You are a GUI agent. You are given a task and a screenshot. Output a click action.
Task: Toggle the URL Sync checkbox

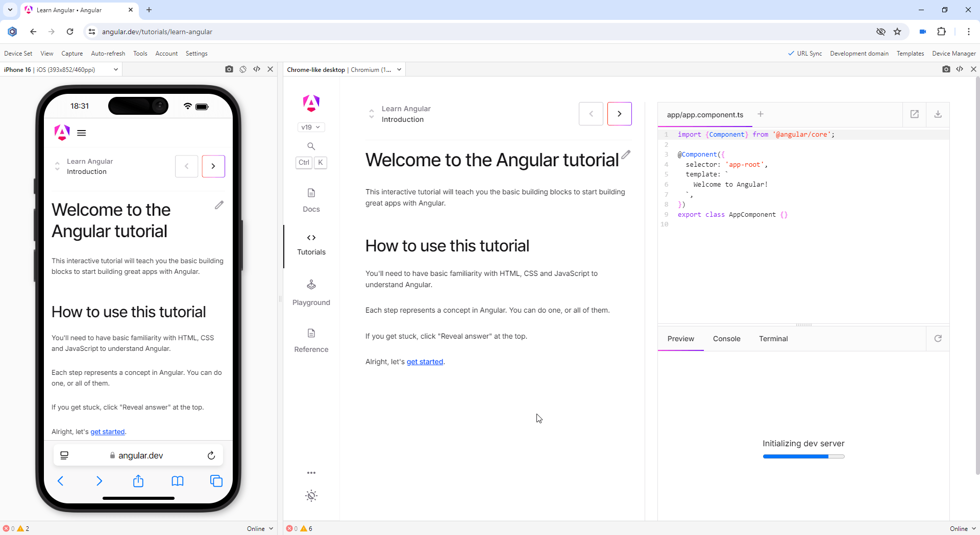click(x=805, y=53)
